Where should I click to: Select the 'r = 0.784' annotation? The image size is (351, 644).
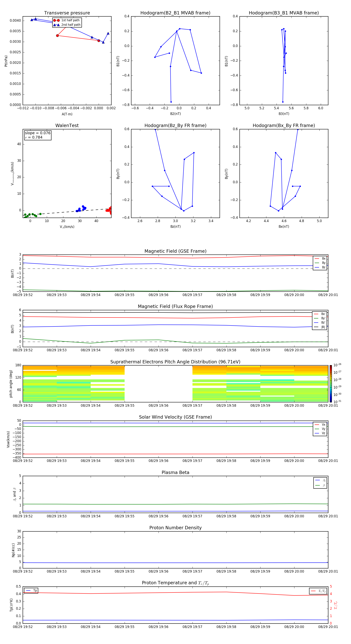click(34, 137)
